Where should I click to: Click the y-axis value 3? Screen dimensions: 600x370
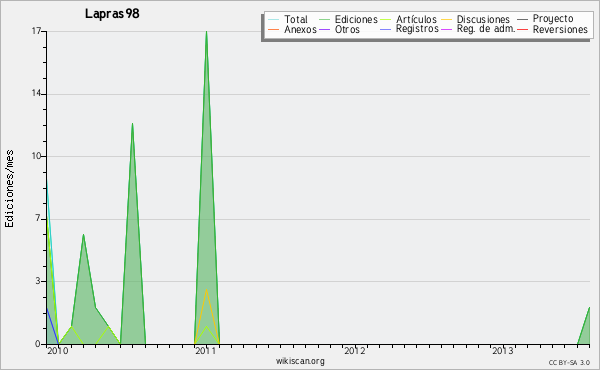point(38,281)
